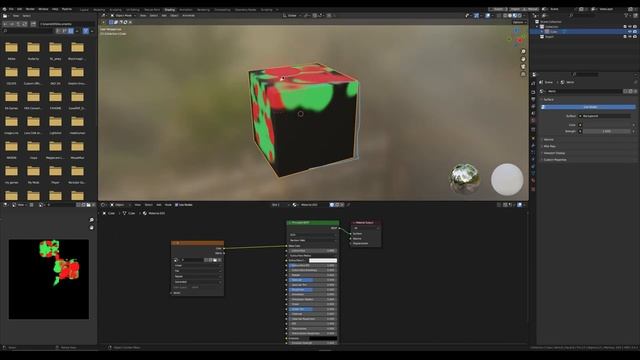This screenshot has height=360, width=640.
Task: Click create new folder icon in file browser
Action: [33, 24]
